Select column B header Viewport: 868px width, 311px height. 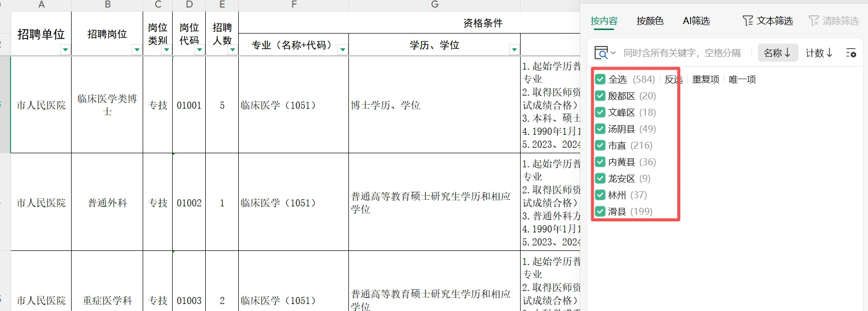[107, 5]
